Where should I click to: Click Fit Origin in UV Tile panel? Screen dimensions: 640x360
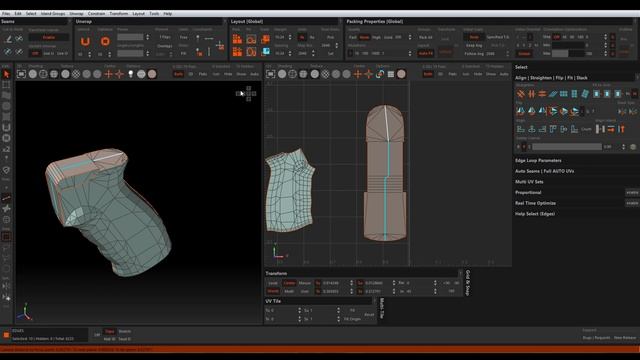coord(352,319)
